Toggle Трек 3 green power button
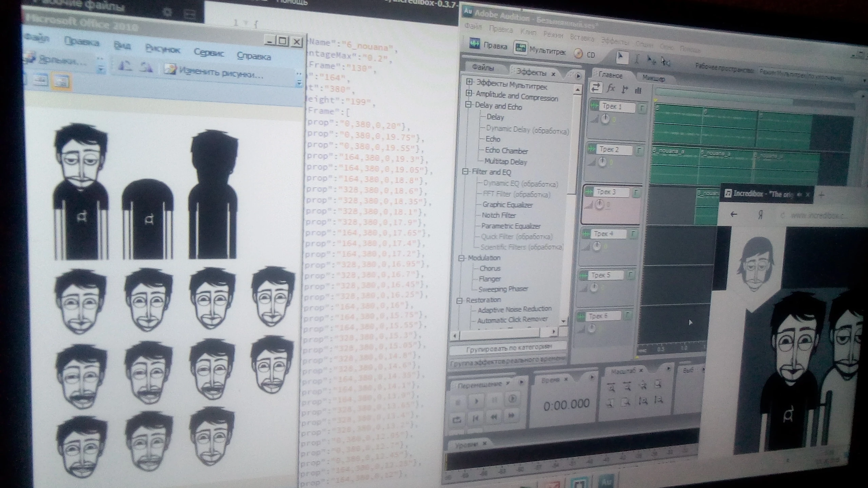This screenshot has width=868, height=488. (589, 192)
